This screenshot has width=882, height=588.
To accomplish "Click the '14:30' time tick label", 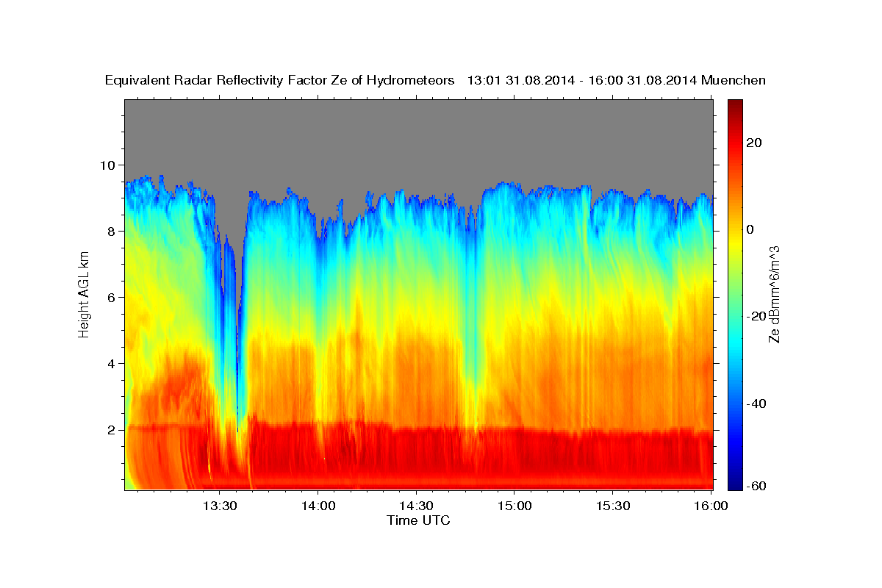I will click(x=416, y=506).
